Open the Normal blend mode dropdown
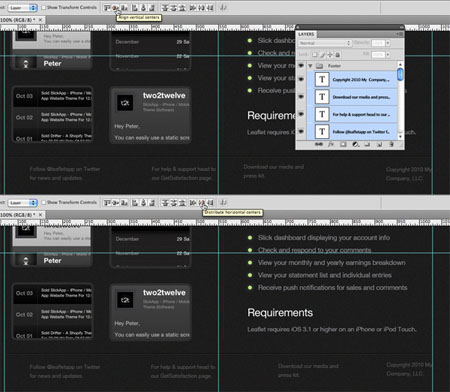450x392 pixels. click(x=325, y=43)
